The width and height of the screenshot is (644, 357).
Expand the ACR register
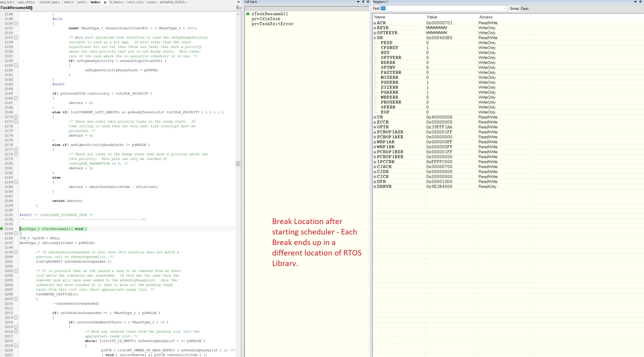[x=375, y=23]
